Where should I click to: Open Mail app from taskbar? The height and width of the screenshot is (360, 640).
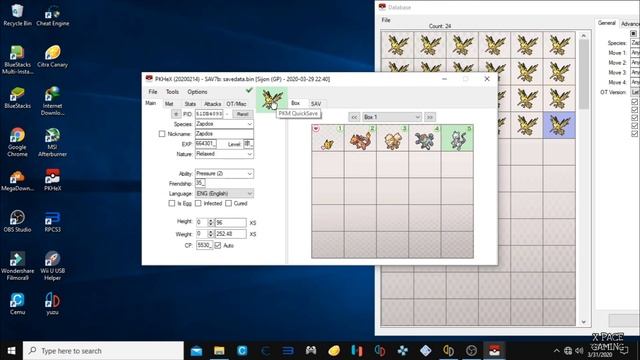point(196,351)
